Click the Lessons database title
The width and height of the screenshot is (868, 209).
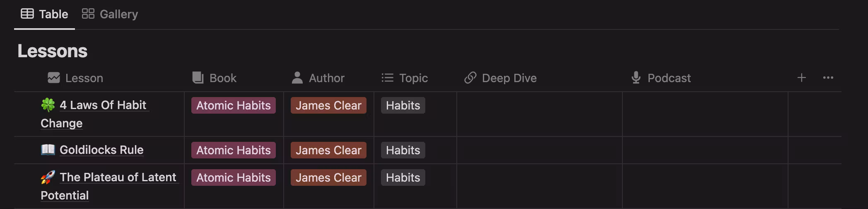(53, 51)
